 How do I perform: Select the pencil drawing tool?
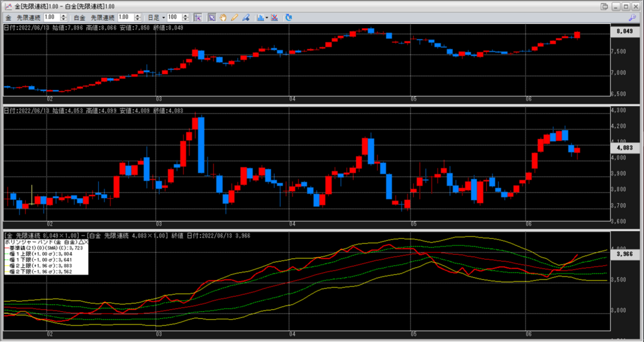pyautogui.click(x=234, y=18)
